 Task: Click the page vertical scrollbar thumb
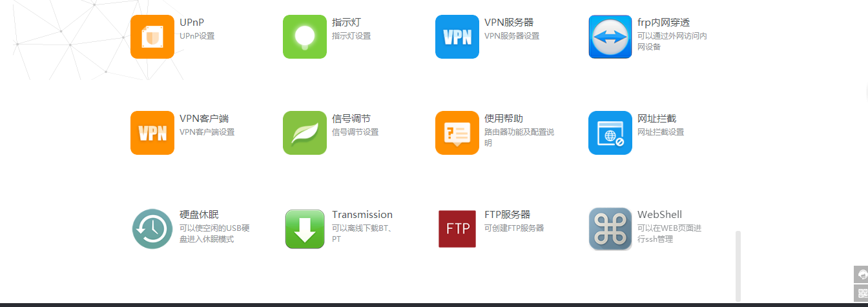click(738, 266)
